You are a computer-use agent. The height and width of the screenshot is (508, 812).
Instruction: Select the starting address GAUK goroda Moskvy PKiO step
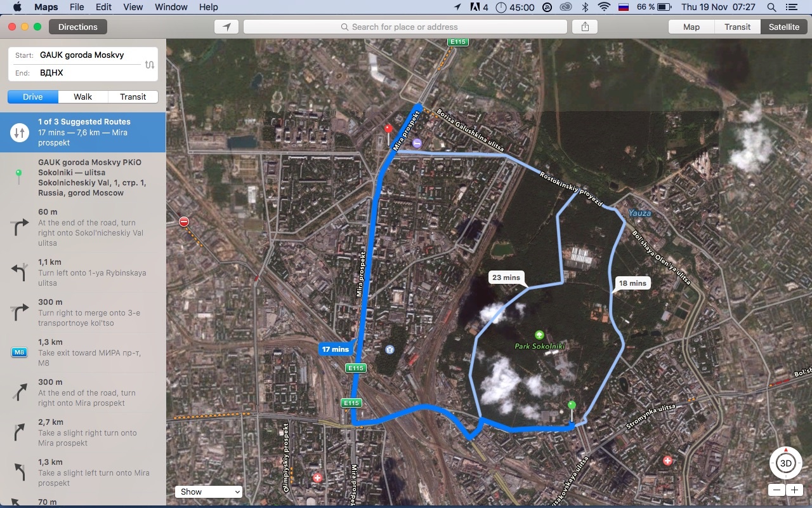(83, 177)
